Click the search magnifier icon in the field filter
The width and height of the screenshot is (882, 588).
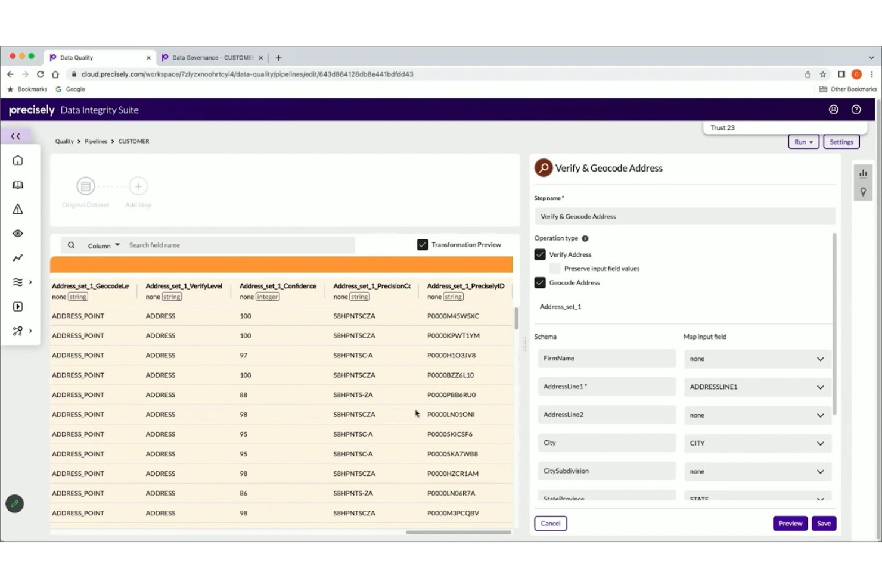72,245
